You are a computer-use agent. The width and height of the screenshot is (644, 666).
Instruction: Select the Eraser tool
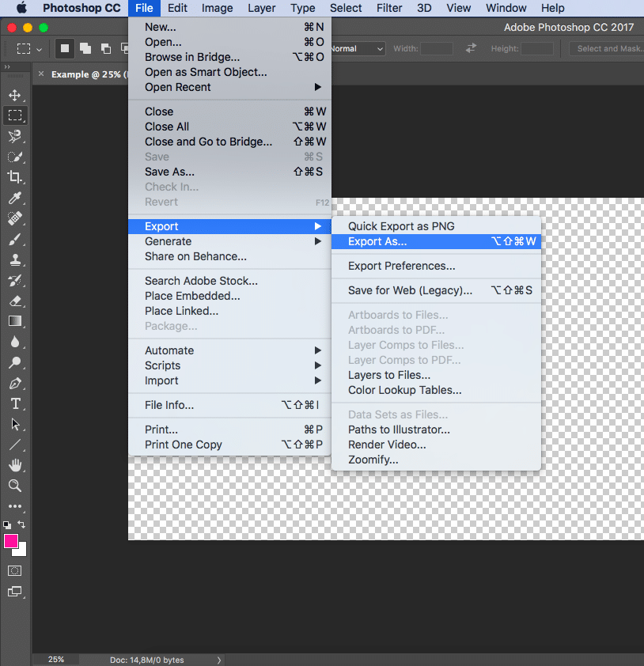pyautogui.click(x=16, y=301)
